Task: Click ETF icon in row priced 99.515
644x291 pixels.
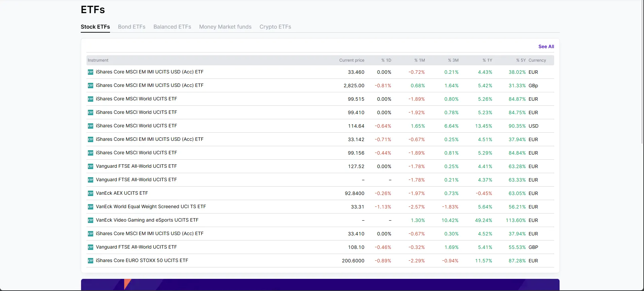Action: point(91,99)
